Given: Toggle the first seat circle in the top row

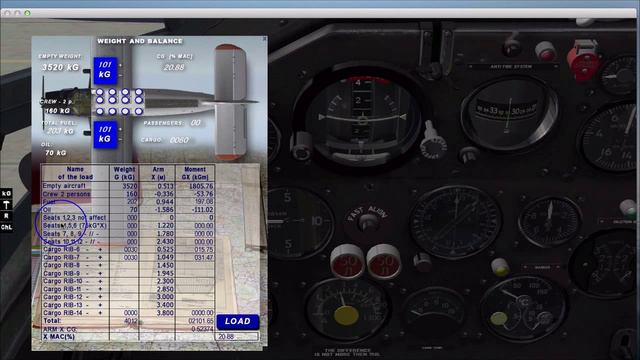Looking at the screenshot, I should [x=100, y=92].
